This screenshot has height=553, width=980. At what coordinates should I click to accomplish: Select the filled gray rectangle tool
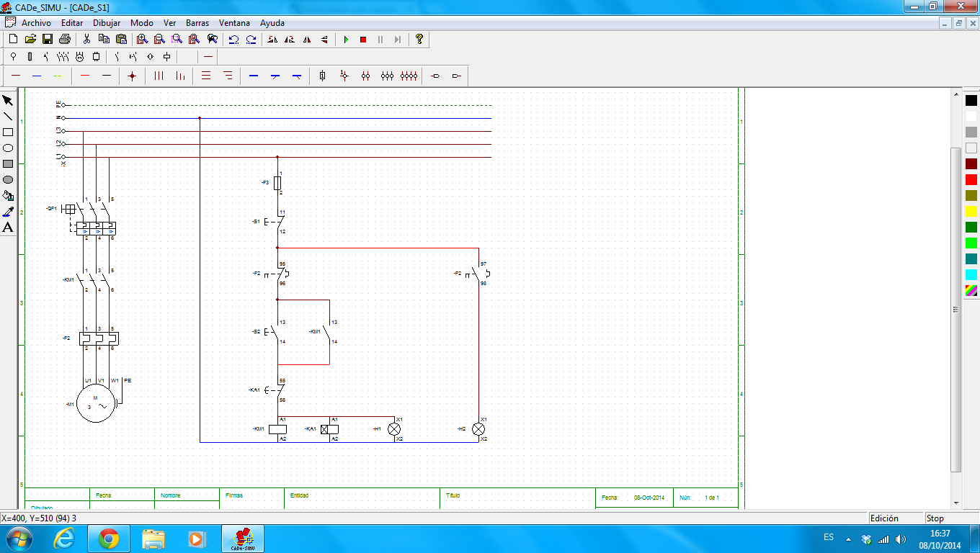pyautogui.click(x=8, y=164)
